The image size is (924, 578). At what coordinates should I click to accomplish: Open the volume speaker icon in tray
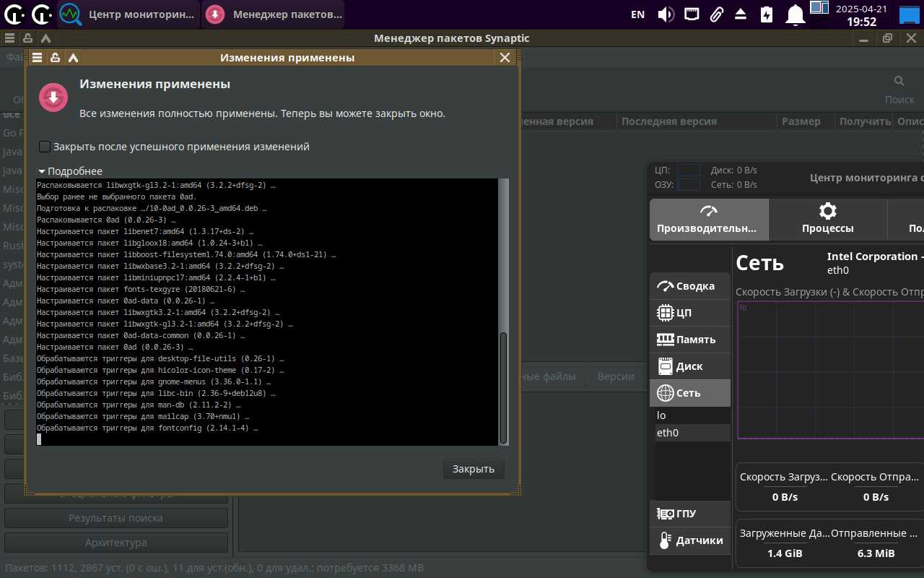(x=665, y=14)
